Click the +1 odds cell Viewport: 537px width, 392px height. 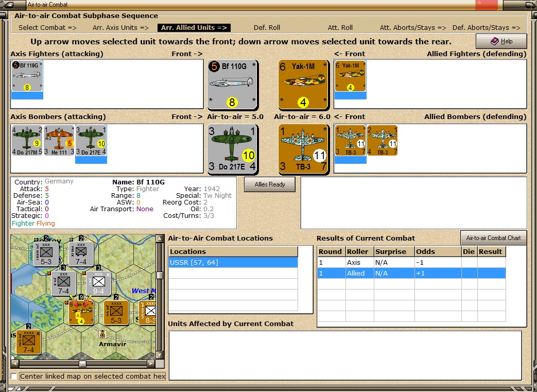(x=438, y=273)
